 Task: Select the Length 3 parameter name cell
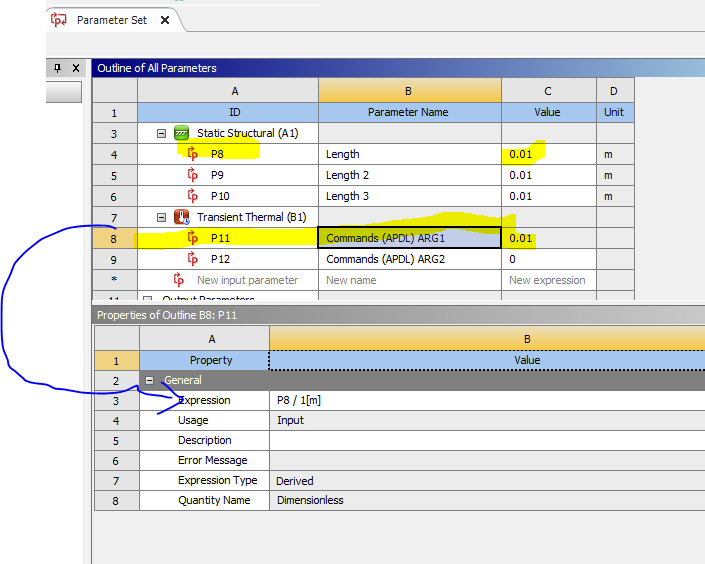[410, 196]
